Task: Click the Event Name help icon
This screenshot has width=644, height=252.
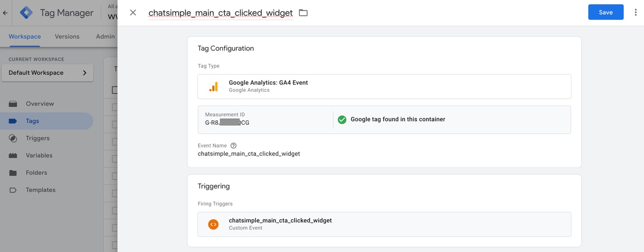Action: tap(233, 146)
